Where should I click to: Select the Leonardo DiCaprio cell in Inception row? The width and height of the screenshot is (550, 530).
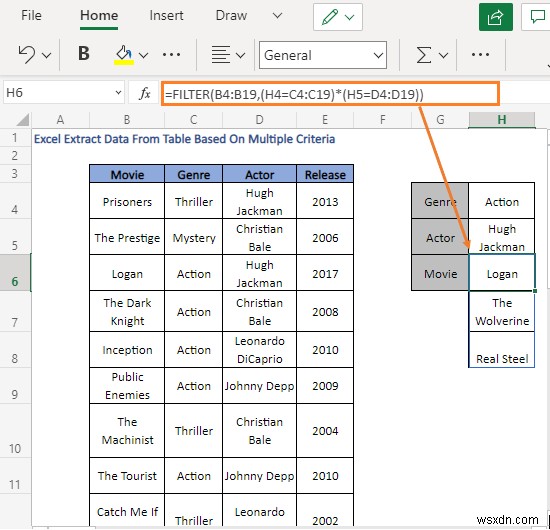pyautogui.click(x=259, y=349)
